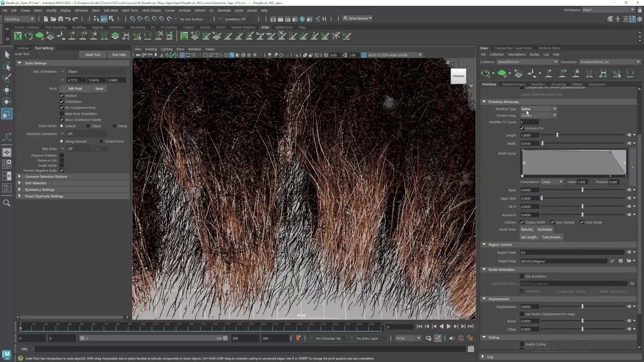
Task: Open the Collection SeawolfGroom dropdown
Action: click(x=527, y=62)
